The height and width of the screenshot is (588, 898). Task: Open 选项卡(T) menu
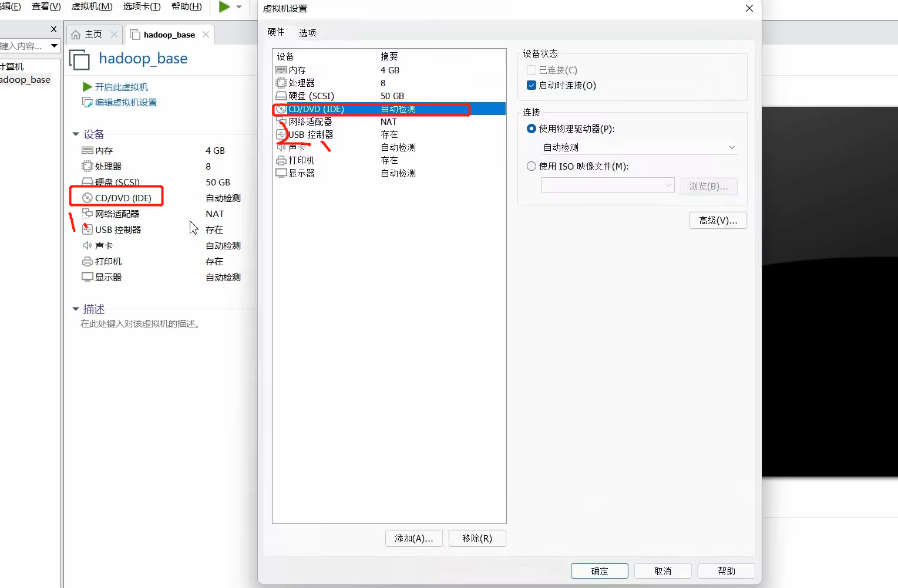point(142,6)
